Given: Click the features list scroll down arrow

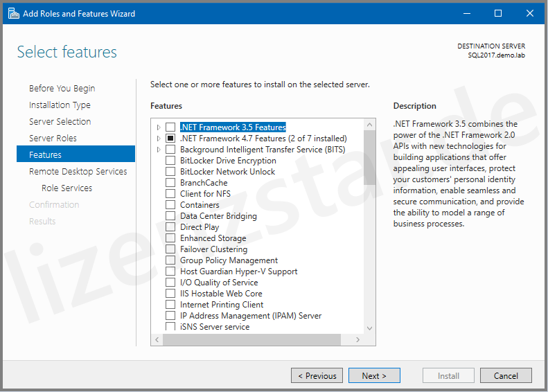Looking at the screenshot, I should [x=369, y=328].
